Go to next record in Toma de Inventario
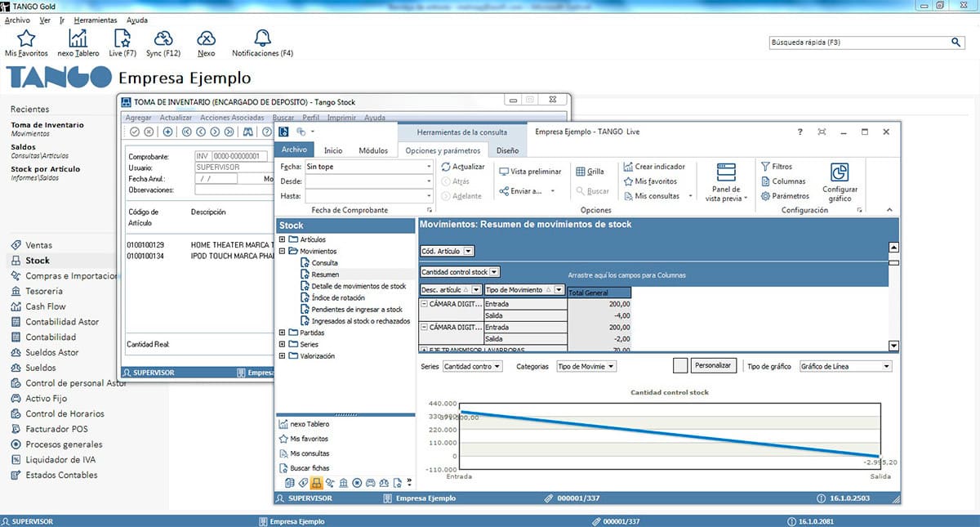Viewport: 980px width, 527px height. pyautogui.click(x=216, y=132)
